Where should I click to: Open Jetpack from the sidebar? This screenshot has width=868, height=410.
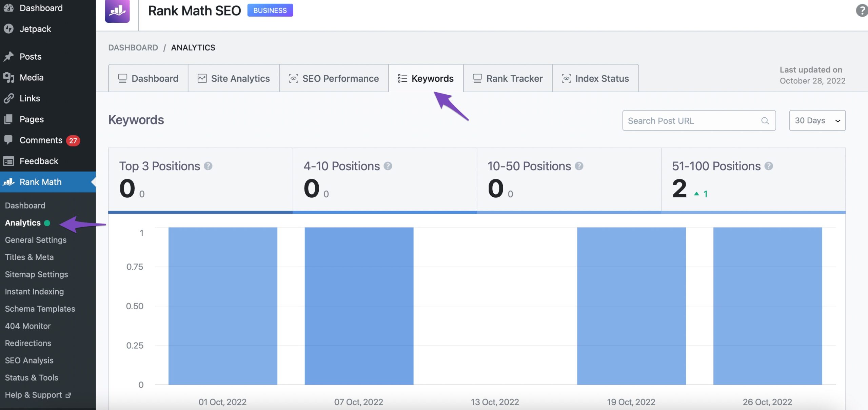pos(35,29)
